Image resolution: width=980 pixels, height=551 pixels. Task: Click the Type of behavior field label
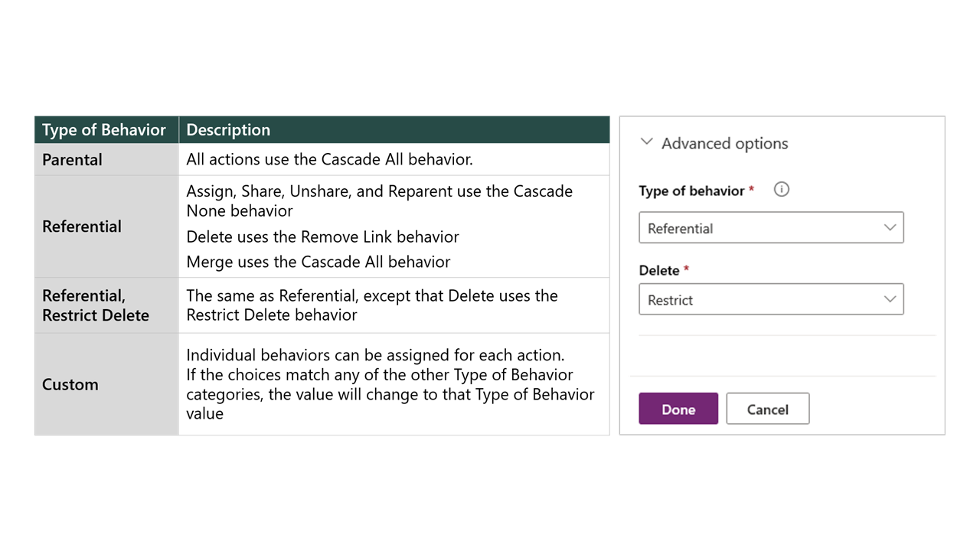click(692, 191)
